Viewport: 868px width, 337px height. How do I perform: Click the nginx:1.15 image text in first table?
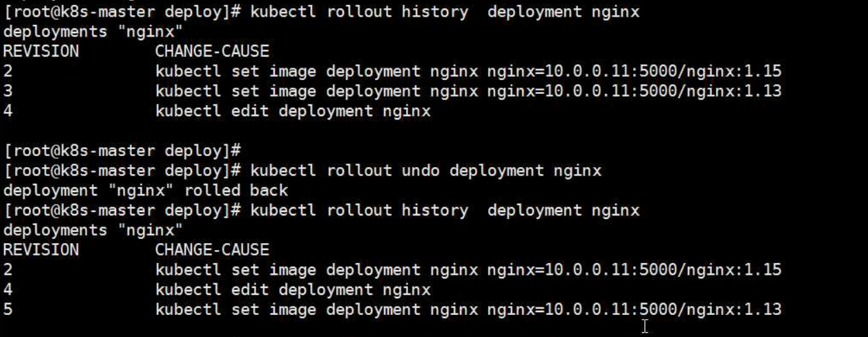click(733, 71)
